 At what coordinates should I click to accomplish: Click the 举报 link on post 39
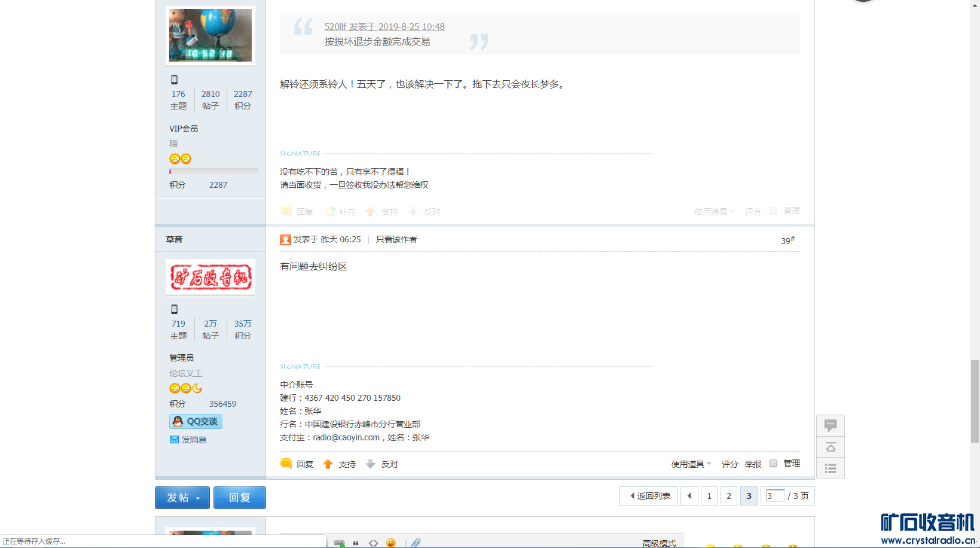[x=753, y=464]
